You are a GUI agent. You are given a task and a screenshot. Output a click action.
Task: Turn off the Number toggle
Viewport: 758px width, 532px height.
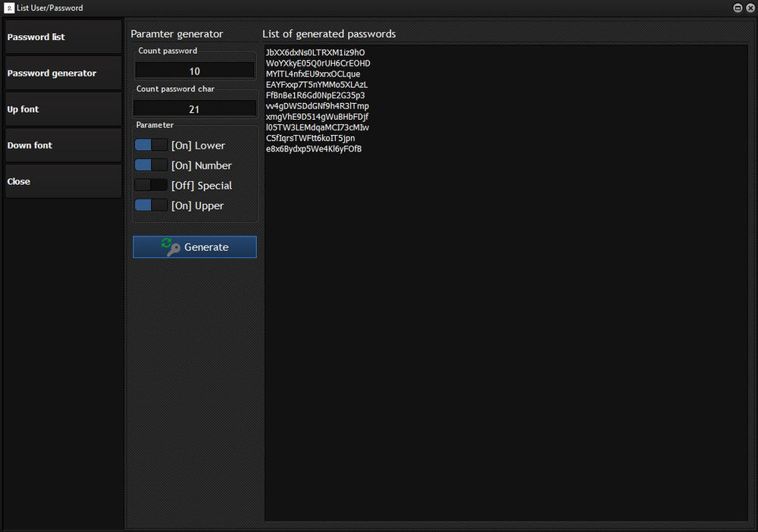point(151,165)
